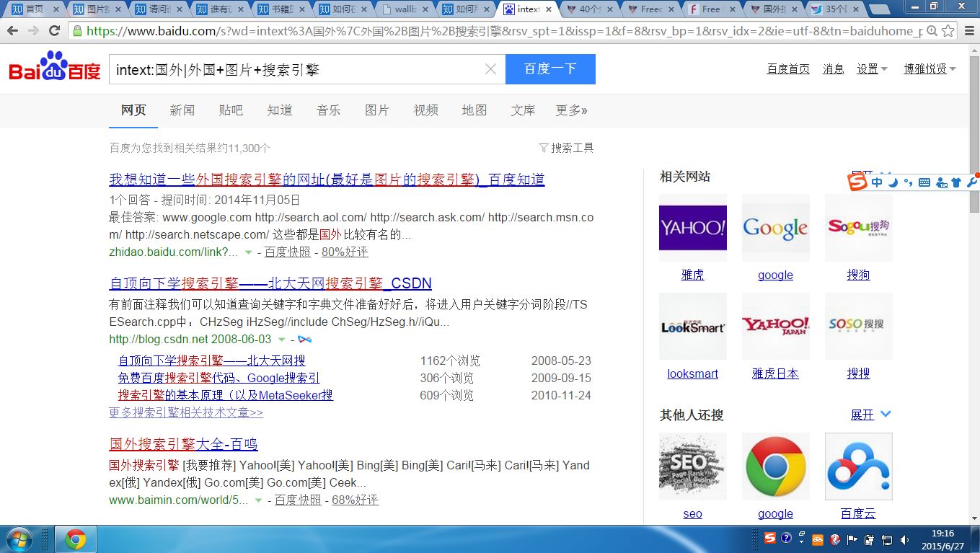Image resolution: width=980 pixels, height=553 pixels.
Task: Open the 设置 dropdown in Baidu header
Action: pyautogui.click(x=871, y=69)
